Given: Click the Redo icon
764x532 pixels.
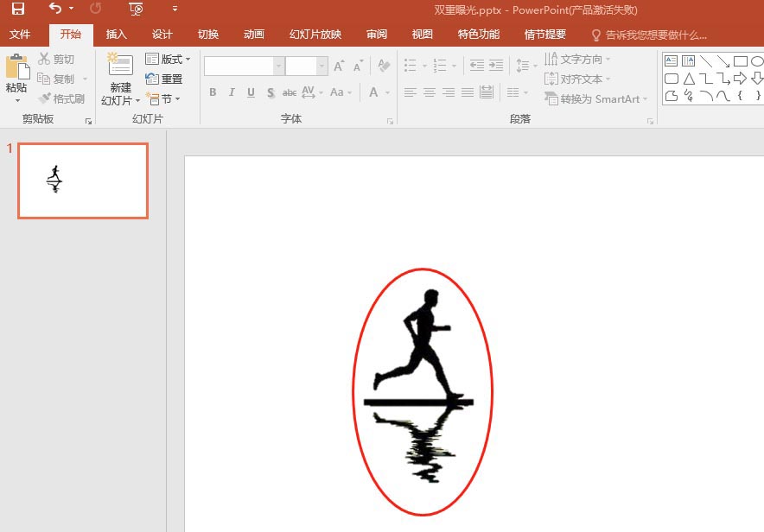Looking at the screenshot, I should [x=95, y=9].
